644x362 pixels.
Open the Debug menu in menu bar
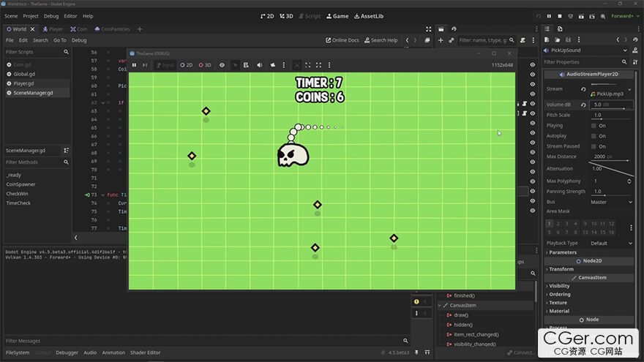pyautogui.click(x=51, y=15)
